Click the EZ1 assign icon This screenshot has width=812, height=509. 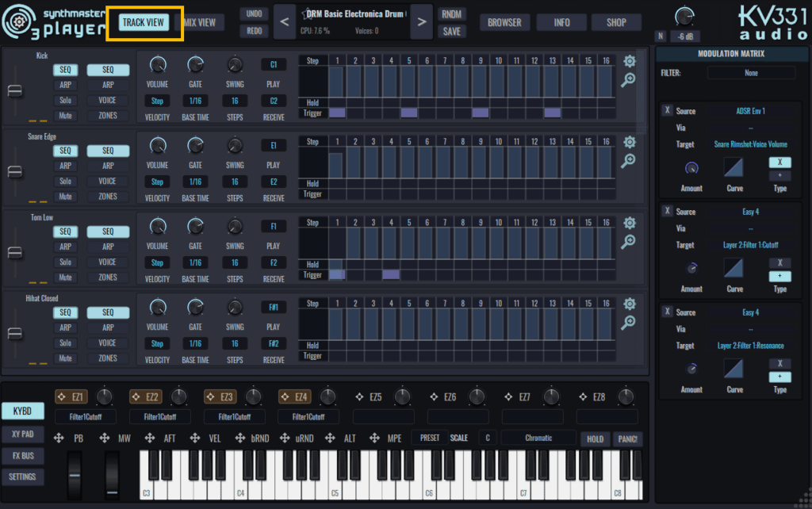pyautogui.click(x=62, y=396)
